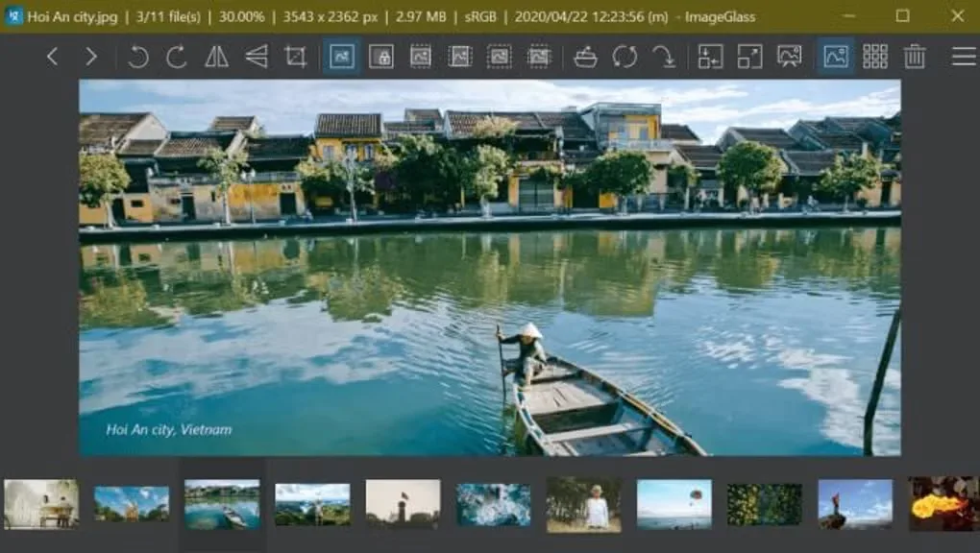Select thumbnail of woman in white shirt

tap(584, 504)
